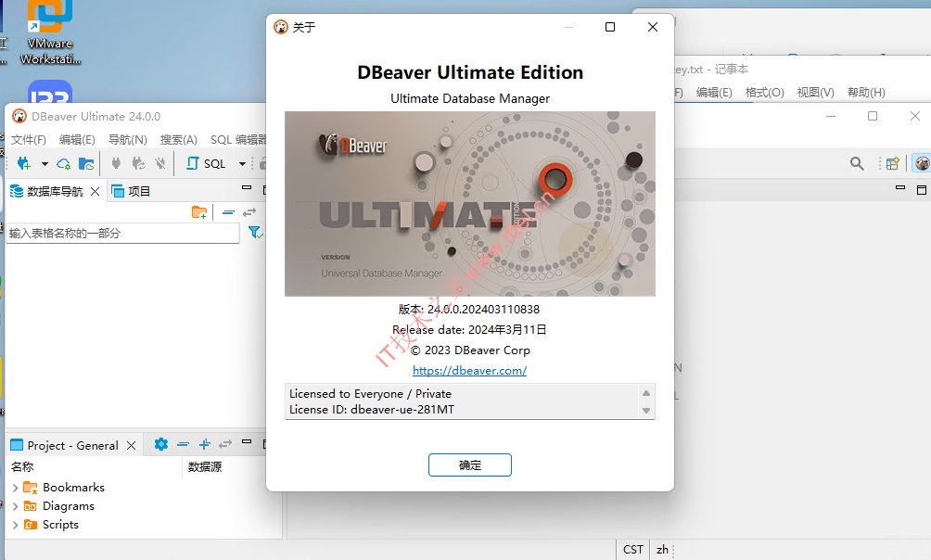Open the 编辑(E) menu in DBeaver
The image size is (931, 560).
(x=77, y=140)
